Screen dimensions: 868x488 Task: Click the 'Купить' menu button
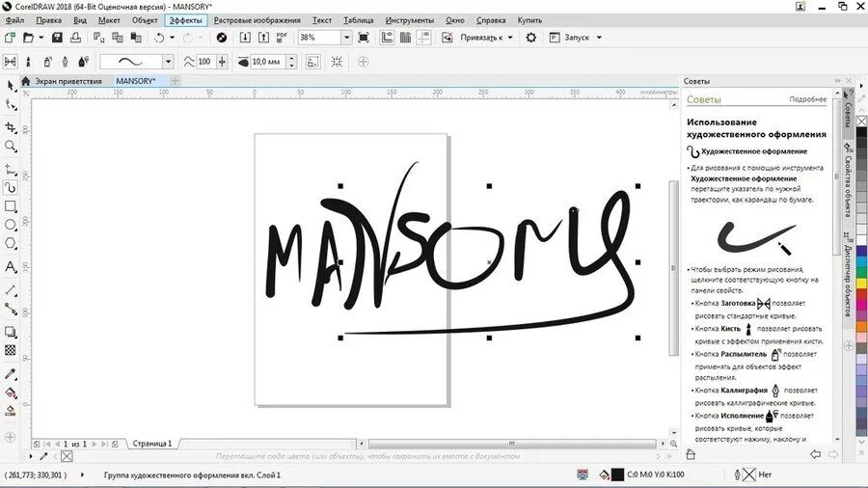[529, 20]
